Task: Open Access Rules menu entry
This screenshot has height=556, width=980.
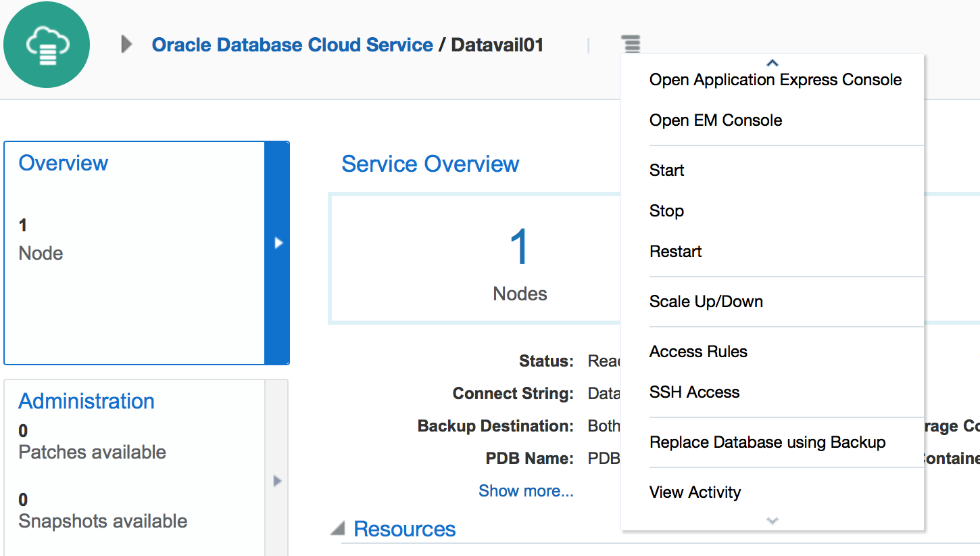Action: click(698, 352)
